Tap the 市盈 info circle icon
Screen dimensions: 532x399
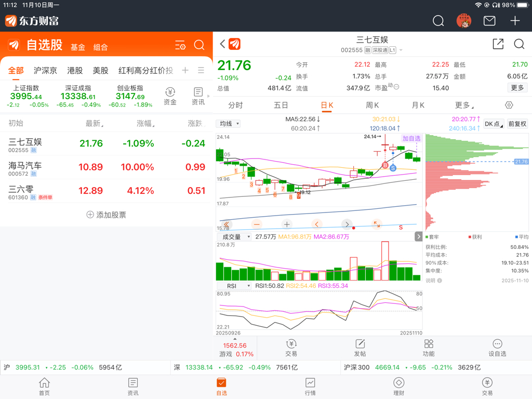(396, 87)
